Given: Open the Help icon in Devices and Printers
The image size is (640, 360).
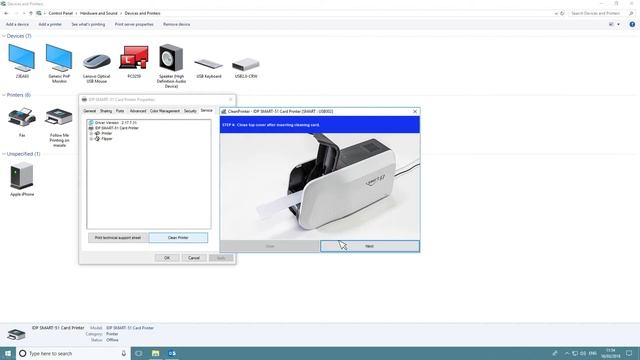Looking at the screenshot, I should [x=632, y=24].
